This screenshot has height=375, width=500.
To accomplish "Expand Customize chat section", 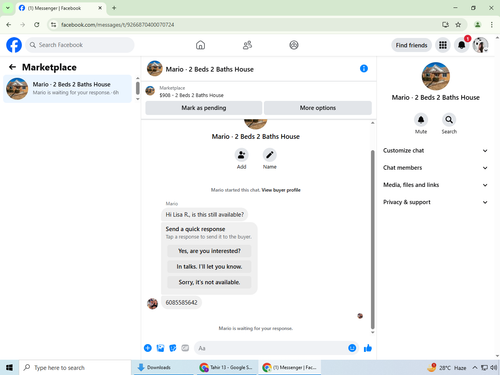I will [435, 151].
